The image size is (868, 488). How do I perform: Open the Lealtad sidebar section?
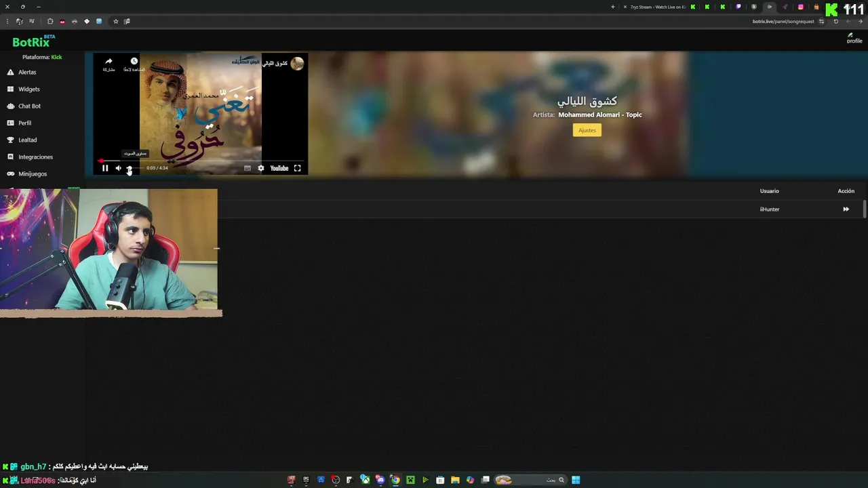(x=27, y=140)
